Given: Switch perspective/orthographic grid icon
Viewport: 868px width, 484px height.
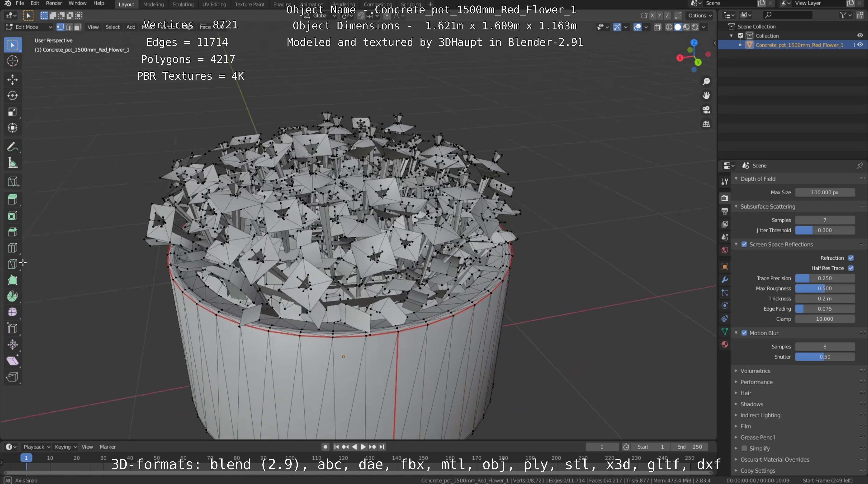Looking at the screenshot, I should tap(706, 124).
